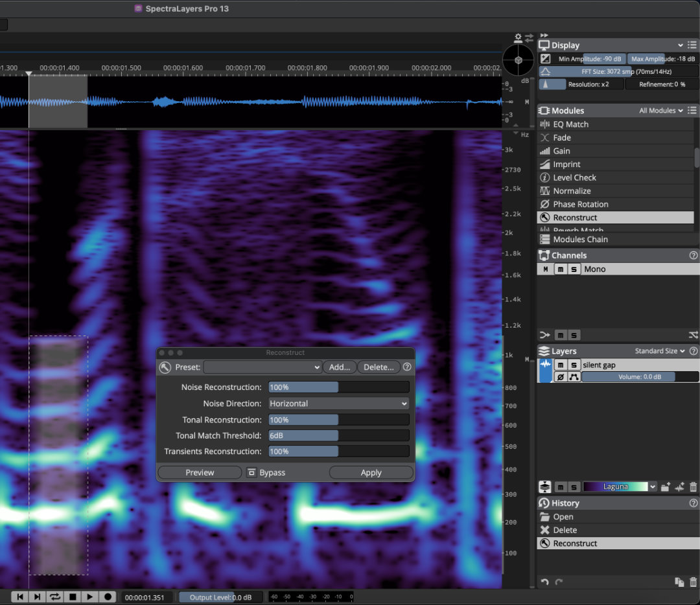Click Open entry in the History list
The height and width of the screenshot is (605, 700).
pos(618,517)
